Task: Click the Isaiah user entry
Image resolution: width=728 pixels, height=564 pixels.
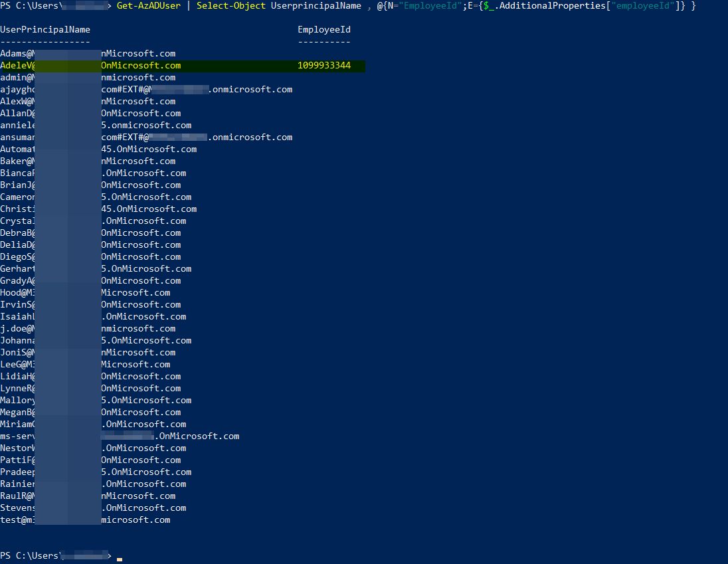Action: coord(93,317)
